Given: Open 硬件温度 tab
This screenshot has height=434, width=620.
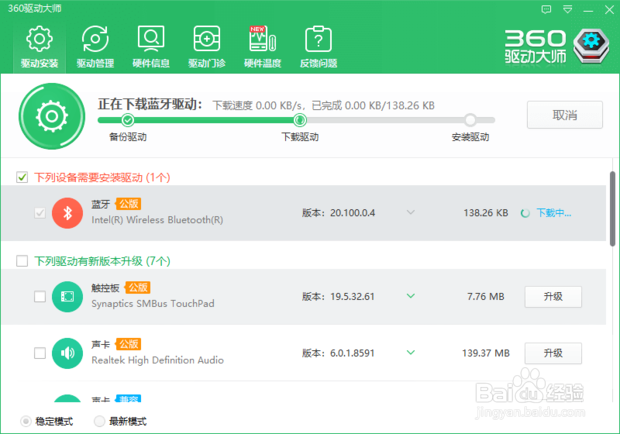Looking at the screenshot, I should [263, 47].
